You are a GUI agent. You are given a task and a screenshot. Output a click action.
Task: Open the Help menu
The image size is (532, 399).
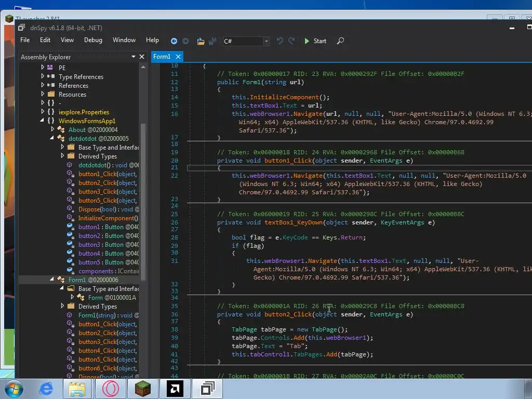152,40
